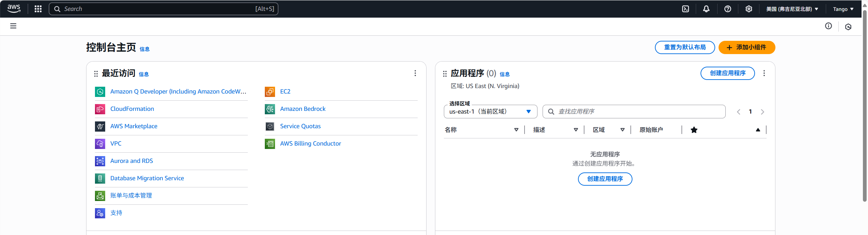
Task: Click the info circle icon at top right
Action: (829, 26)
